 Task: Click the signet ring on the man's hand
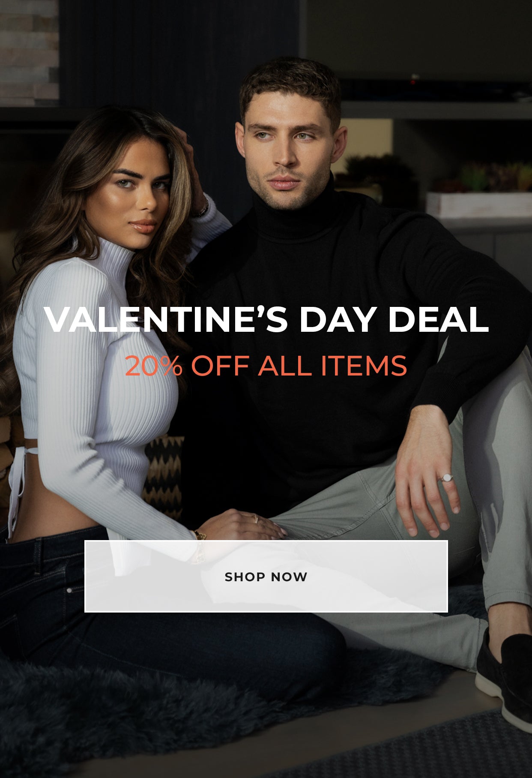click(446, 478)
